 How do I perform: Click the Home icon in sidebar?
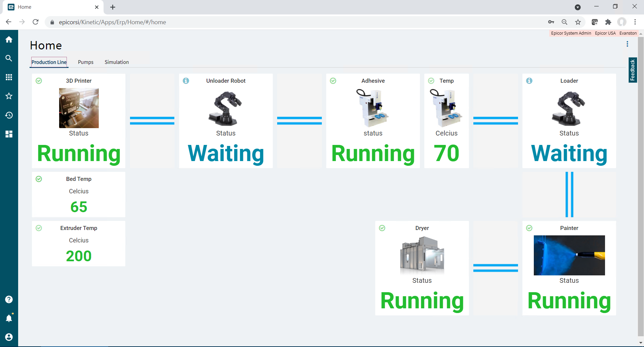click(x=9, y=40)
